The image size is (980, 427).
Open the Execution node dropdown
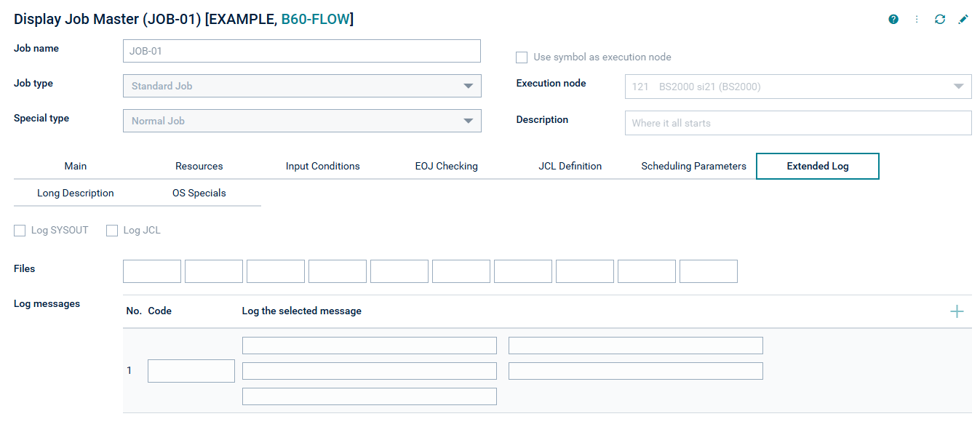pyautogui.click(x=798, y=87)
